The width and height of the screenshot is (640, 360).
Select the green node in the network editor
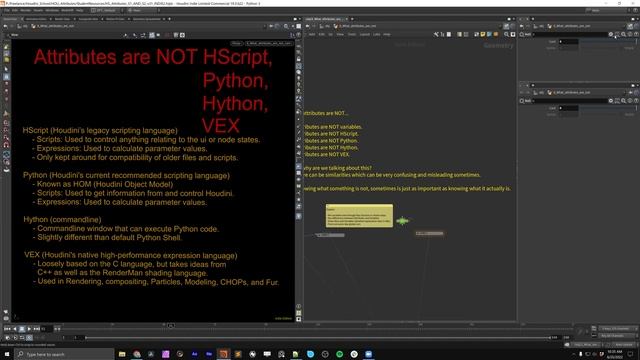click(402, 221)
